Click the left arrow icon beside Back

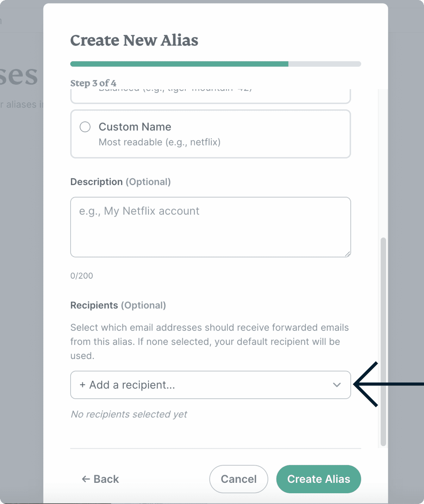[x=86, y=479]
